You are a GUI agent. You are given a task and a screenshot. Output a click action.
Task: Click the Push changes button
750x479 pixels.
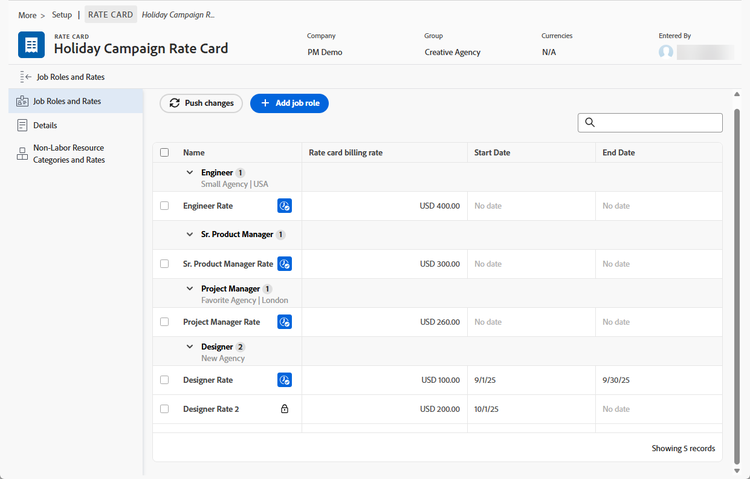pyautogui.click(x=201, y=103)
